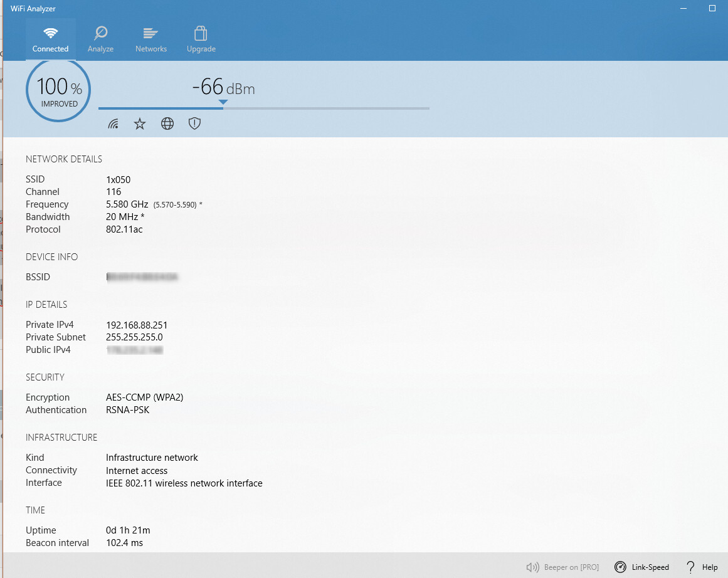Click the Beeper speaker icon
The height and width of the screenshot is (578, 728).
(532, 567)
